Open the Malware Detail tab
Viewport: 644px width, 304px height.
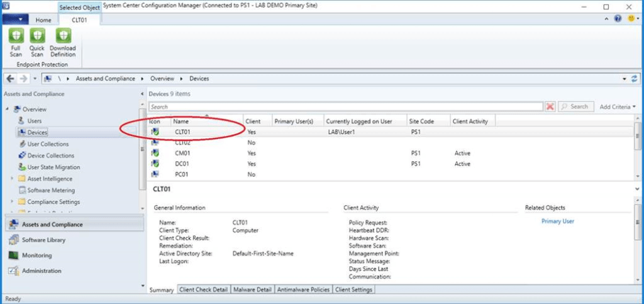(x=252, y=290)
